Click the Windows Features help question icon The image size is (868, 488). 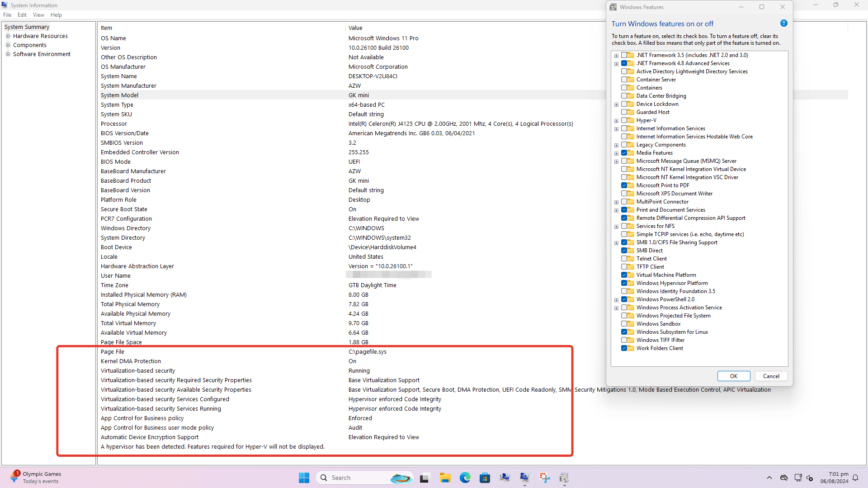click(x=784, y=24)
